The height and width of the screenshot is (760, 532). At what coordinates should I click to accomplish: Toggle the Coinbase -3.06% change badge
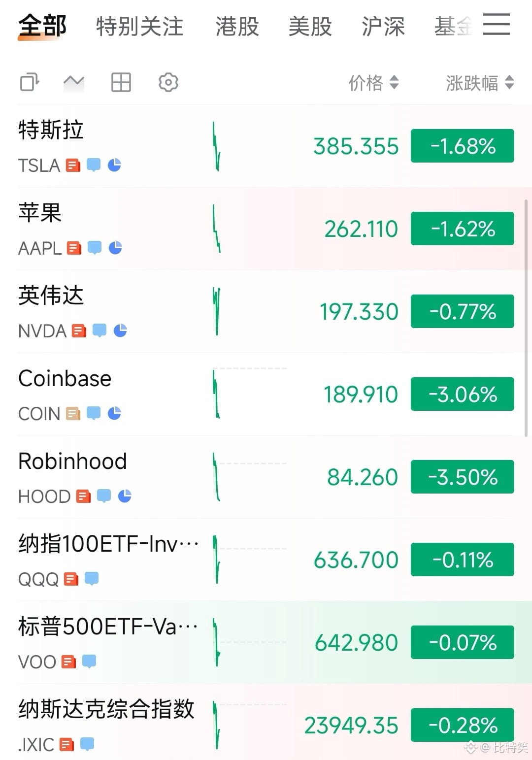463,394
